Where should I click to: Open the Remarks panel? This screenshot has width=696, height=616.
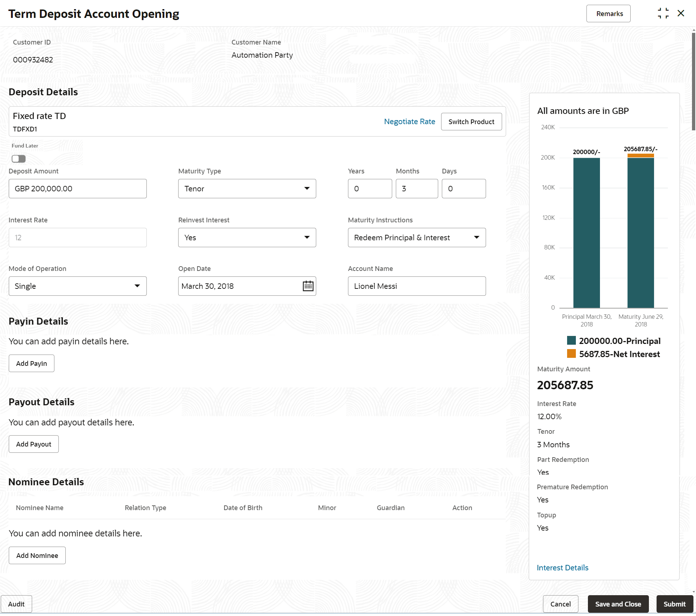pos(608,14)
